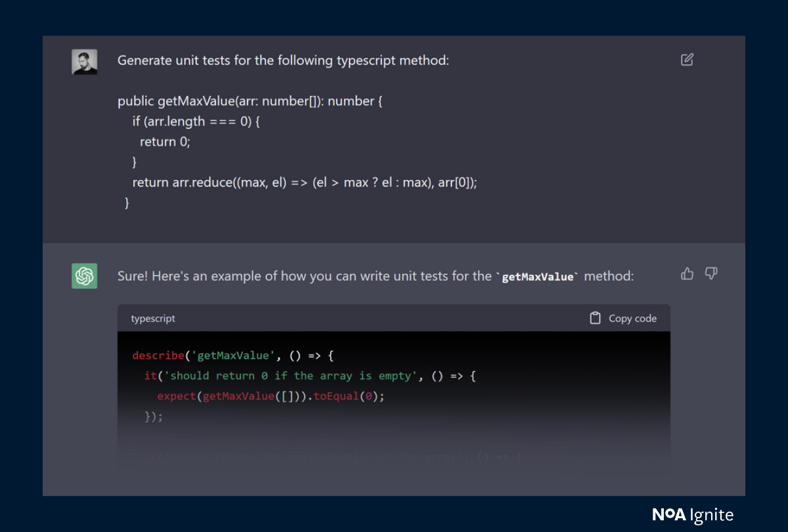
Task: Click the expect(getMaxValue([])) code line
Action: pyautogui.click(x=271, y=396)
